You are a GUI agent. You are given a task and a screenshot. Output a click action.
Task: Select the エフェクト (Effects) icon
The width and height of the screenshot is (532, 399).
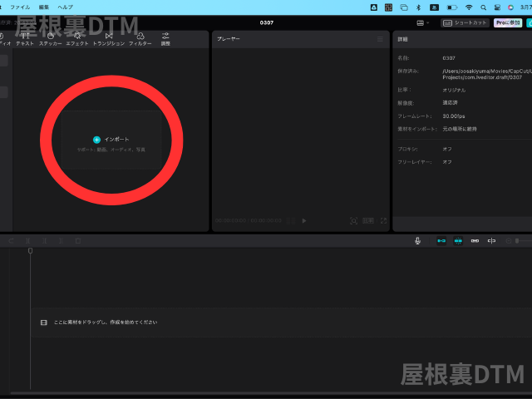click(x=77, y=38)
